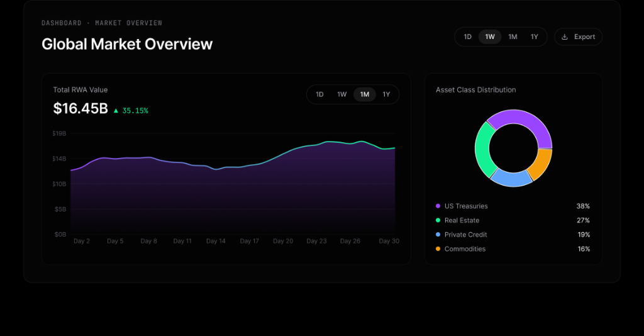
Task: Click the purple US Treasuries legend dot
Action: pyautogui.click(x=438, y=206)
